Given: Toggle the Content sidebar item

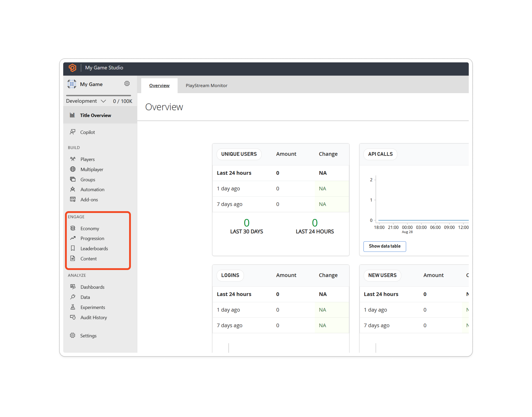Looking at the screenshot, I should [x=89, y=258].
